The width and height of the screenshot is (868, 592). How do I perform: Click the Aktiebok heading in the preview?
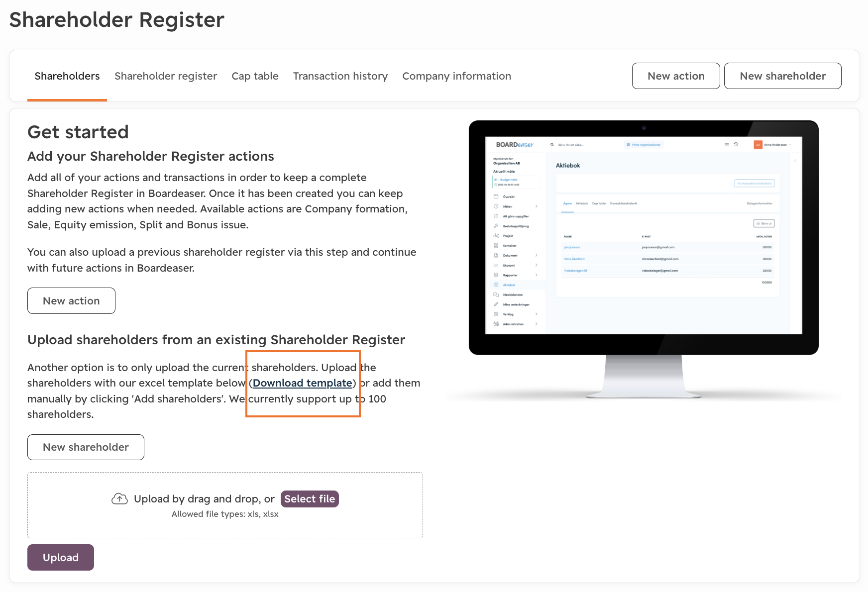(x=568, y=166)
